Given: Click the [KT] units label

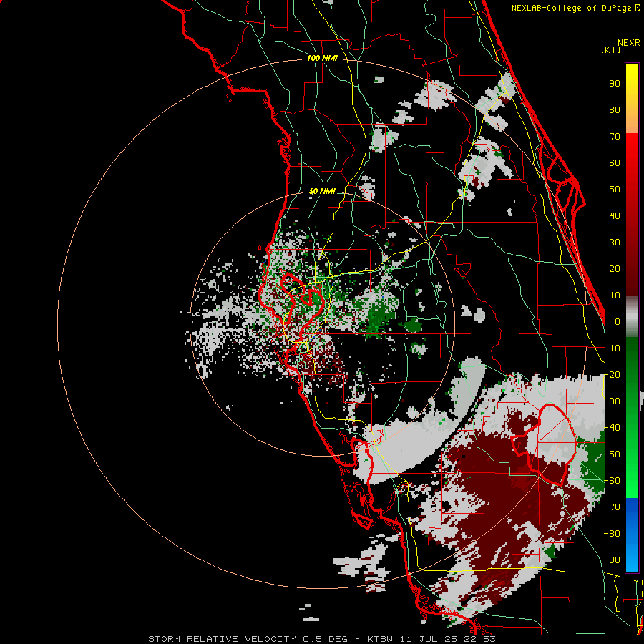Looking at the screenshot, I should [x=611, y=49].
